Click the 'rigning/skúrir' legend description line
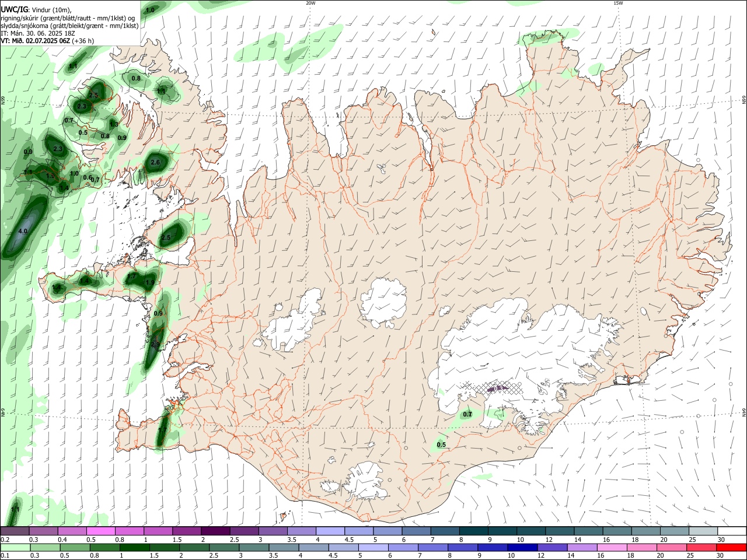This screenshot has height=560, width=747. pyautogui.click(x=68, y=18)
